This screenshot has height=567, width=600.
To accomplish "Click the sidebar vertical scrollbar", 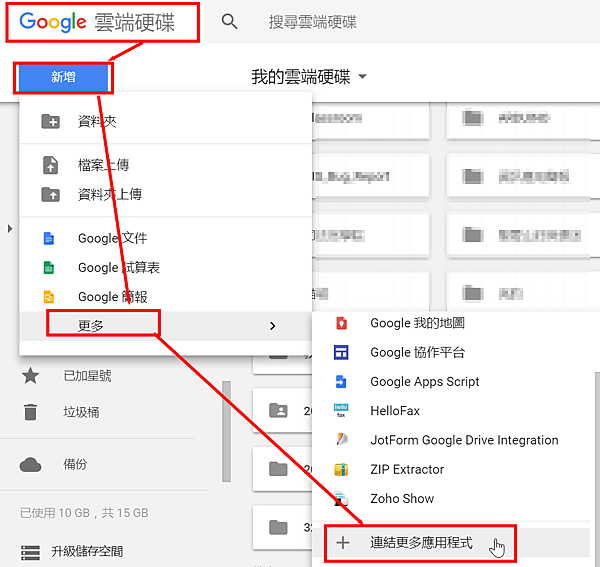I will [x=226, y=431].
